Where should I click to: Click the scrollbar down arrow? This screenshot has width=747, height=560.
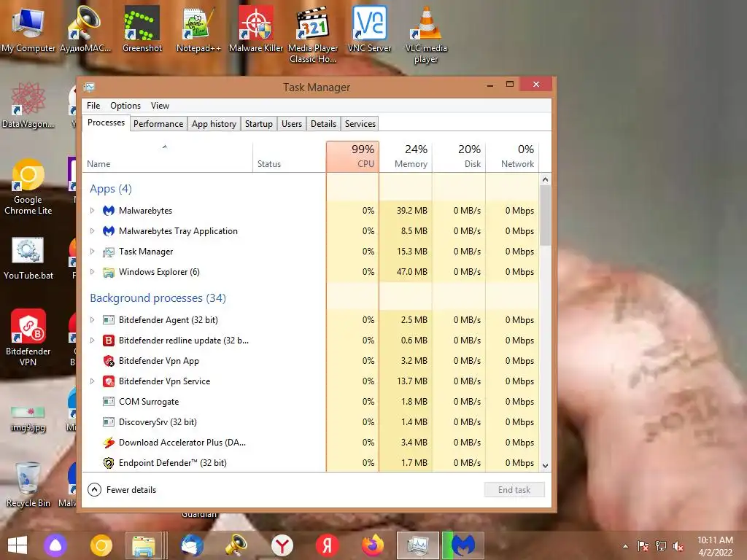coord(546,466)
